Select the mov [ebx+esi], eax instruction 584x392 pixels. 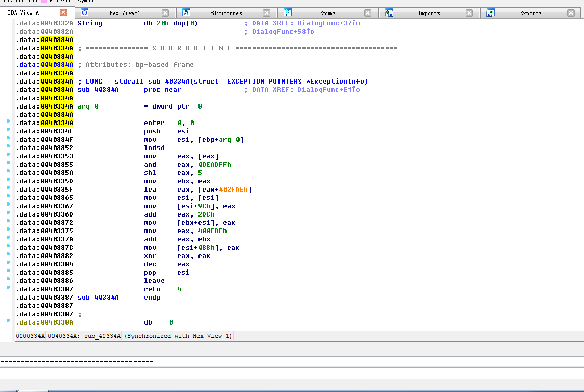click(190, 223)
